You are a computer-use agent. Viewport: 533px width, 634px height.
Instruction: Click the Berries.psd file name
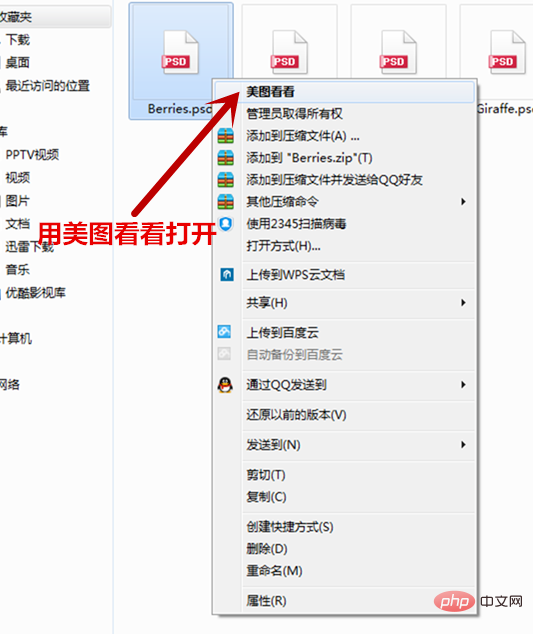pos(180,109)
